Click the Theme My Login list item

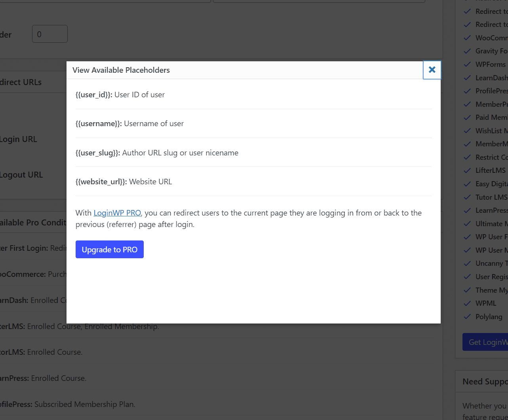(x=491, y=290)
